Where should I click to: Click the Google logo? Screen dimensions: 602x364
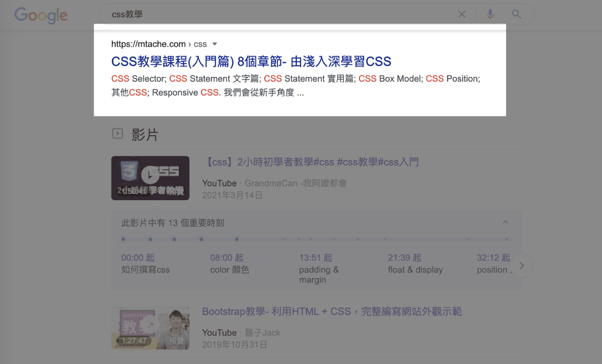[x=41, y=15]
